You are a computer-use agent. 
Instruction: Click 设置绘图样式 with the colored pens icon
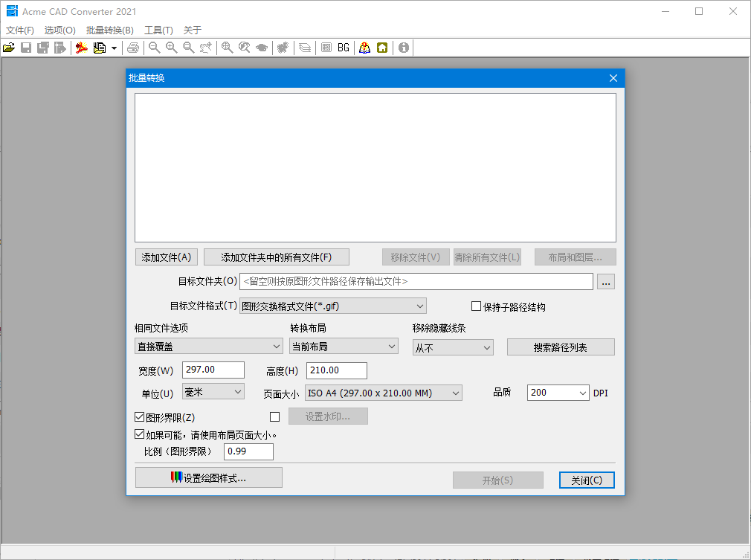tap(208, 477)
